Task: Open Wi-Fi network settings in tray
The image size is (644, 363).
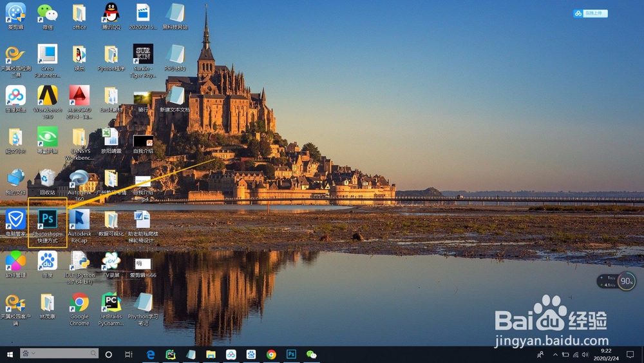Action: click(x=575, y=355)
